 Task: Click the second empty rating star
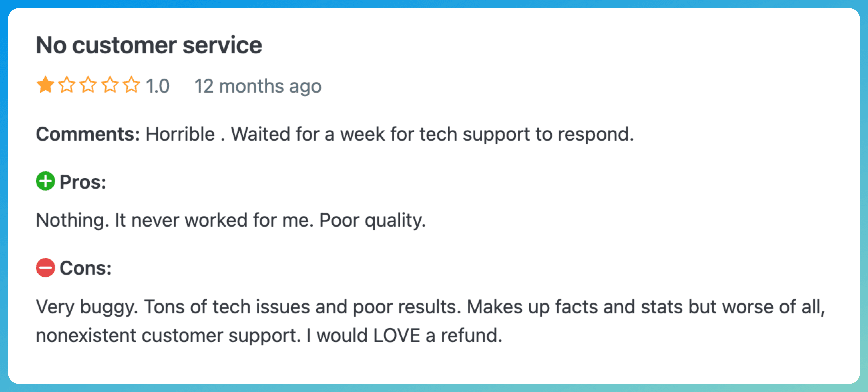pos(67,85)
